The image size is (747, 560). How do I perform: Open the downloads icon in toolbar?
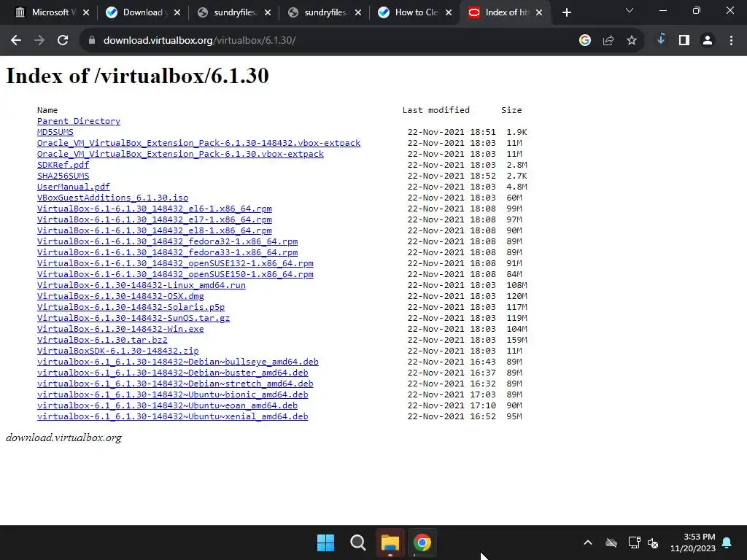pyautogui.click(x=661, y=39)
